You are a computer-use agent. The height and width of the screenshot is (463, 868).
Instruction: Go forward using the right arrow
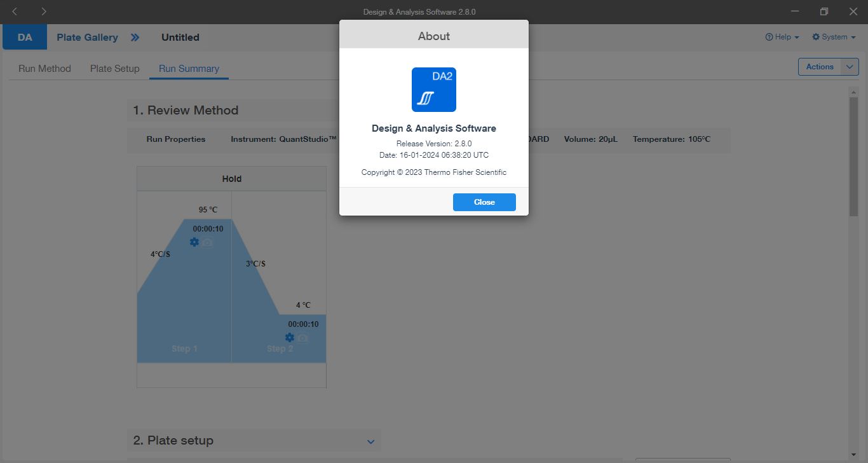[x=43, y=11]
